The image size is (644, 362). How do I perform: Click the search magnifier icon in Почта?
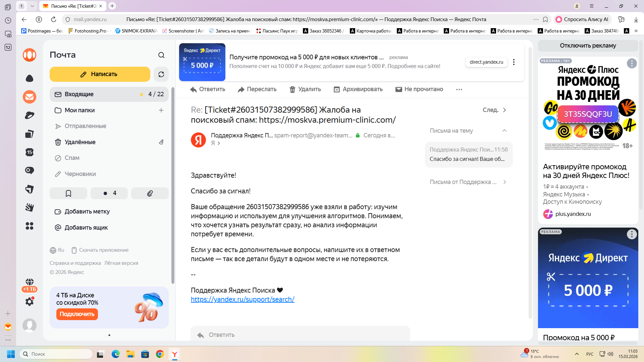161,55
